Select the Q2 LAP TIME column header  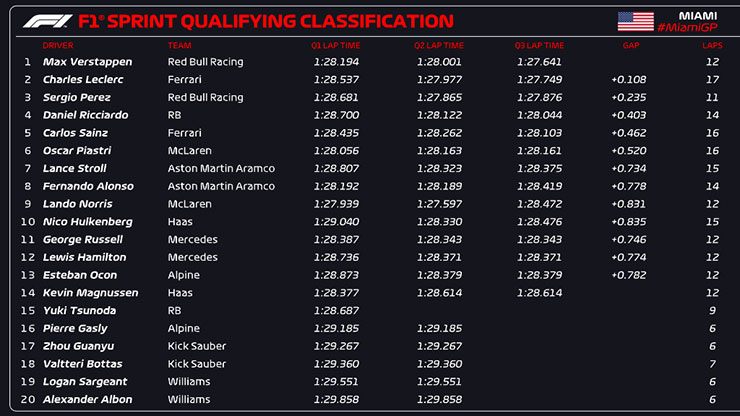(439, 45)
